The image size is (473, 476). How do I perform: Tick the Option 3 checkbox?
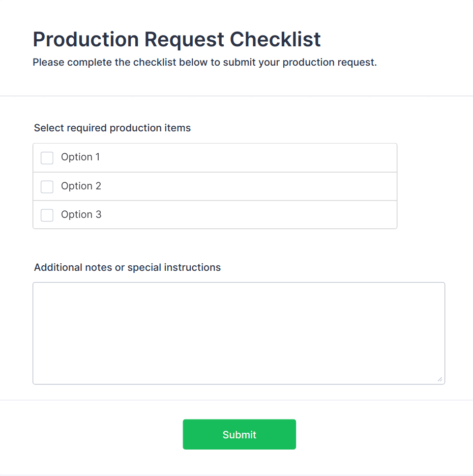coord(47,215)
